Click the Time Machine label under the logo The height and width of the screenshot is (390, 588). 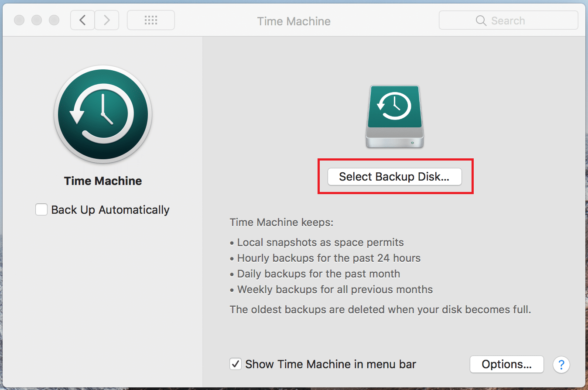tap(103, 181)
